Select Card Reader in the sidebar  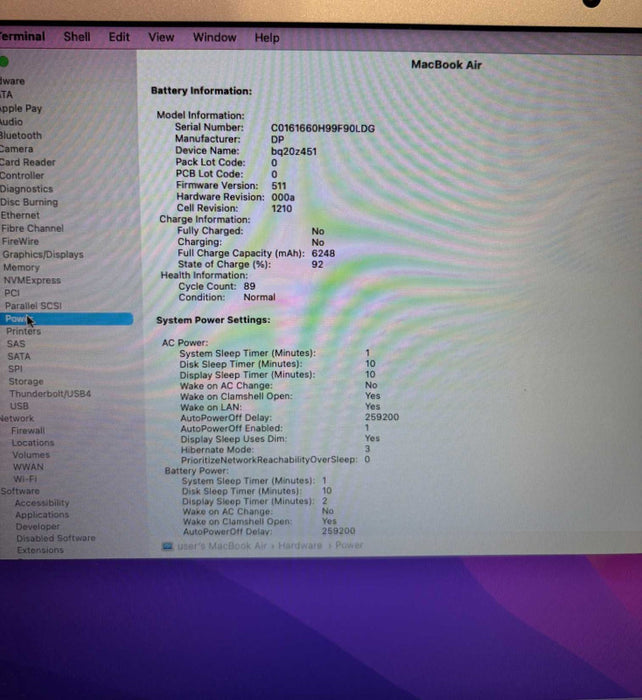coord(28,162)
